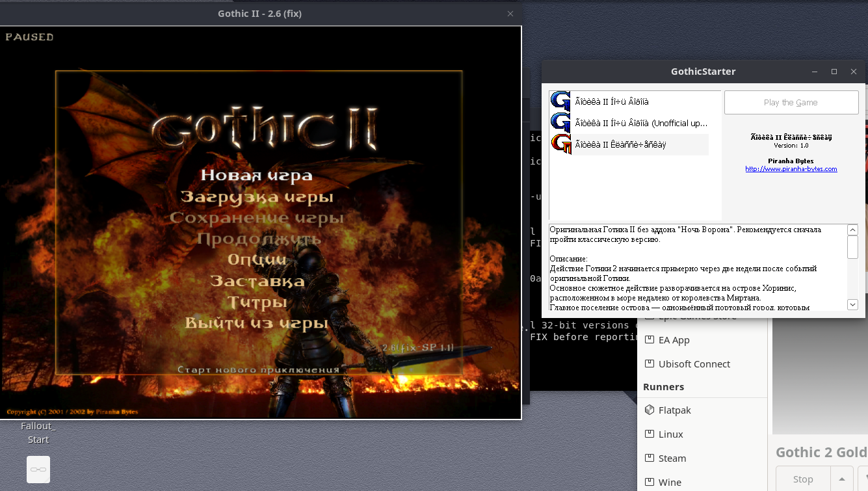The width and height of the screenshot is (868, 491).
Task: Click the Wine runner icon in Lutris
Action: click(x=649, y=482)
